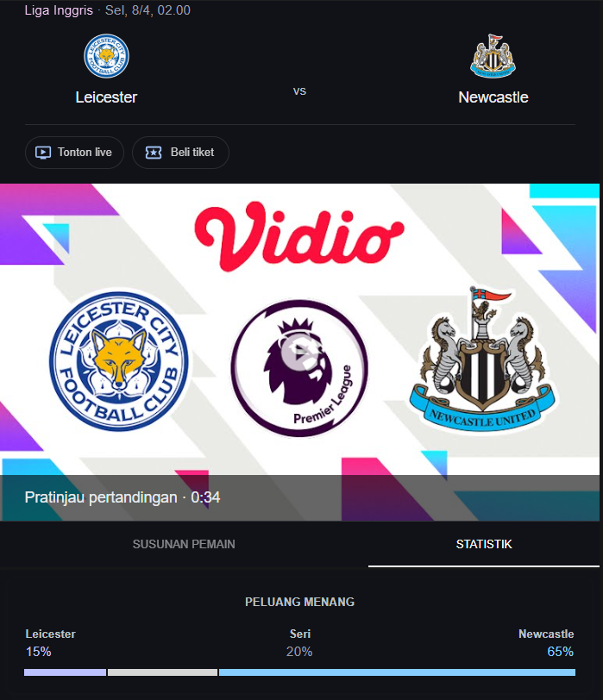Play the match preview video
Image resolution: width=603 pixels, height=700 pixels.
[x=299, y=352]
